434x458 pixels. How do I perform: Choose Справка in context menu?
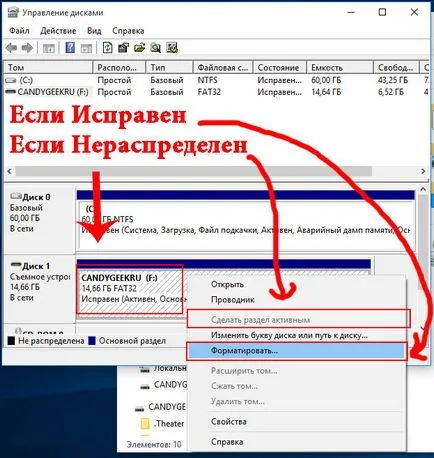[227, 442]
